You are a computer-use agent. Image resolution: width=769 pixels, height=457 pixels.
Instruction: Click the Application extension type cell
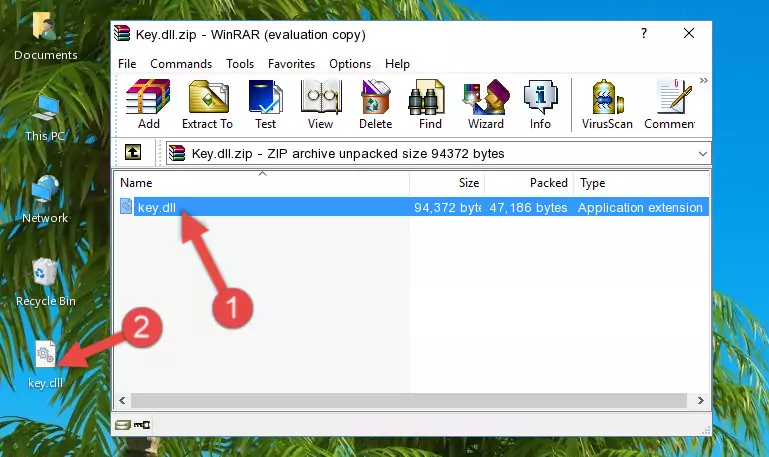pyautogui.click(x=640, y=207)
